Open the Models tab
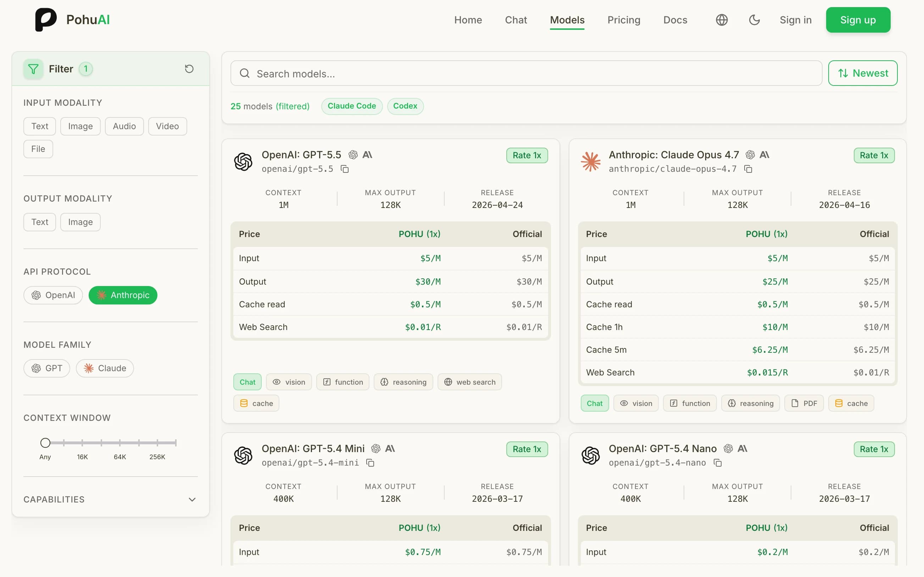 click(x=567, y=20)
